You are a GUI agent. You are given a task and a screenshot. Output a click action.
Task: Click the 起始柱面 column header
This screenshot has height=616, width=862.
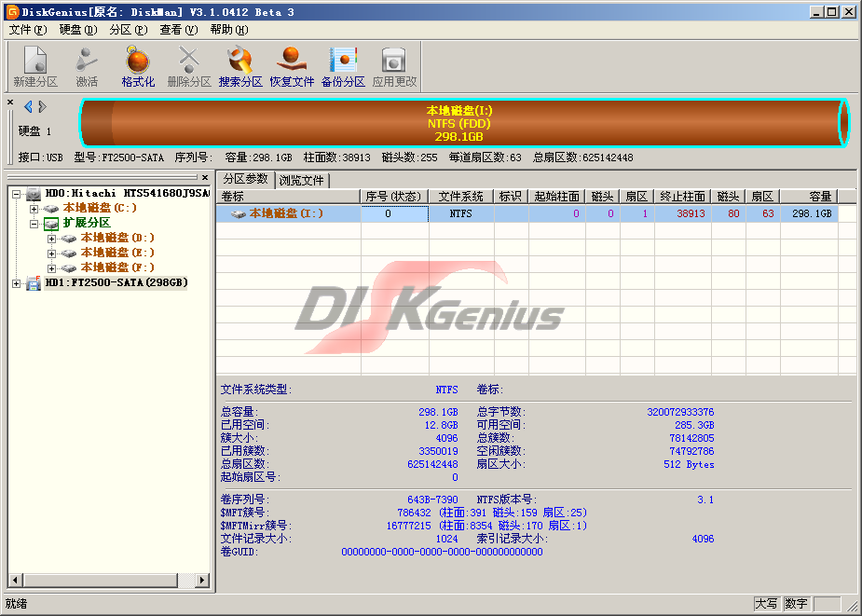point(556,197)
